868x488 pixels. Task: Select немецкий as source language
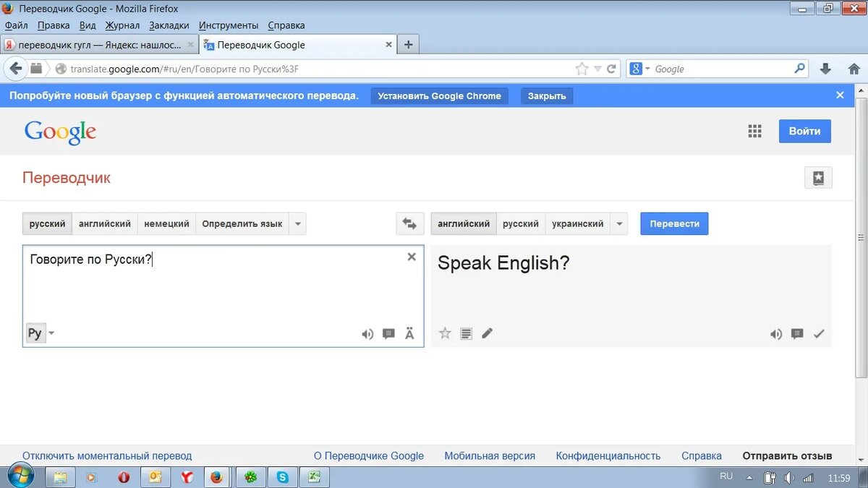click(x=166, y=224)
